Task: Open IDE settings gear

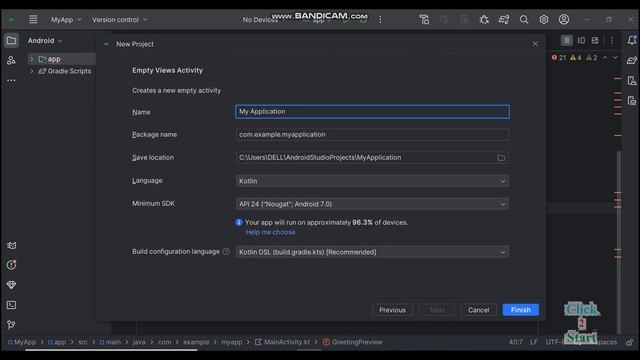Action: pyautogui.click(x=544, y=20)
